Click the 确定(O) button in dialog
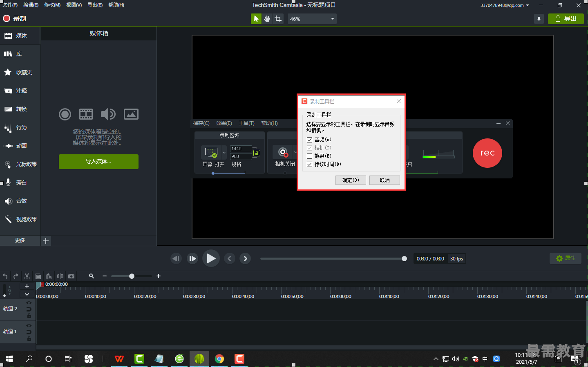The height and width of the screenshot is (367, 588). pyautogui.click(x=351, y=180)
